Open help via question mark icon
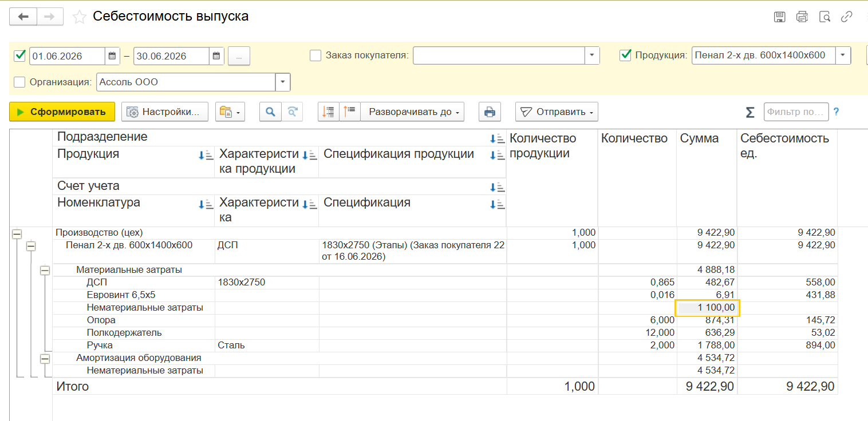The width and height of the screenshot is (868, 421). point(836,112)
